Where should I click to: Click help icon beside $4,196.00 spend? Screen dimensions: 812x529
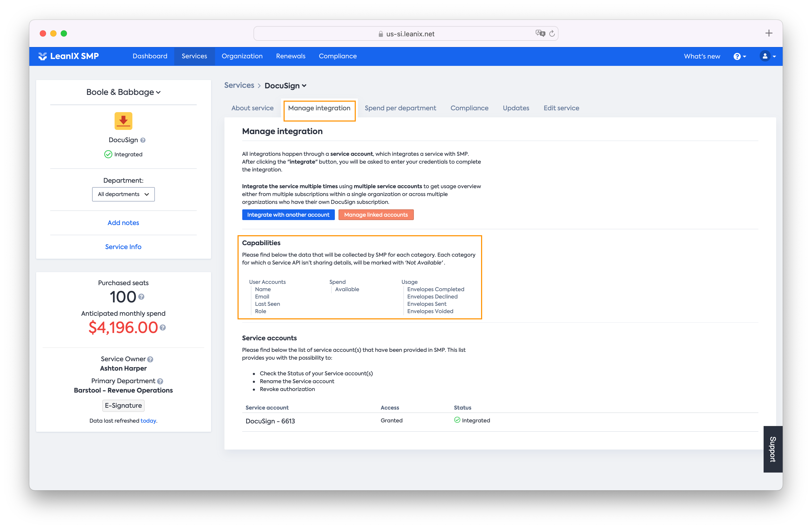click(x=163, y=327)
